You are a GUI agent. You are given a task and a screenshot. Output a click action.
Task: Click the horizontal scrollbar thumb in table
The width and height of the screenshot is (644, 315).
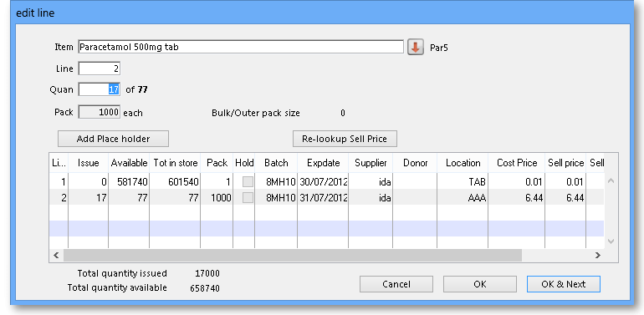coord(293,255)
